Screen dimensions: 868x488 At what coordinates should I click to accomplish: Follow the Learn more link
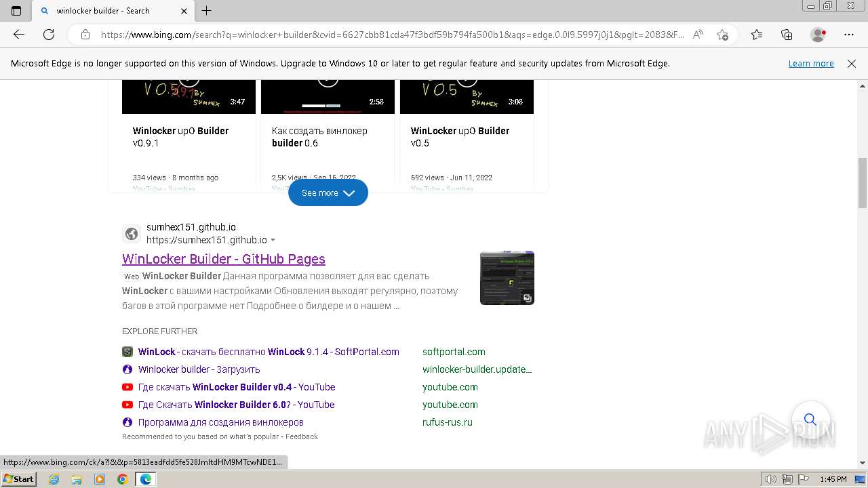[x=811, y=63]
